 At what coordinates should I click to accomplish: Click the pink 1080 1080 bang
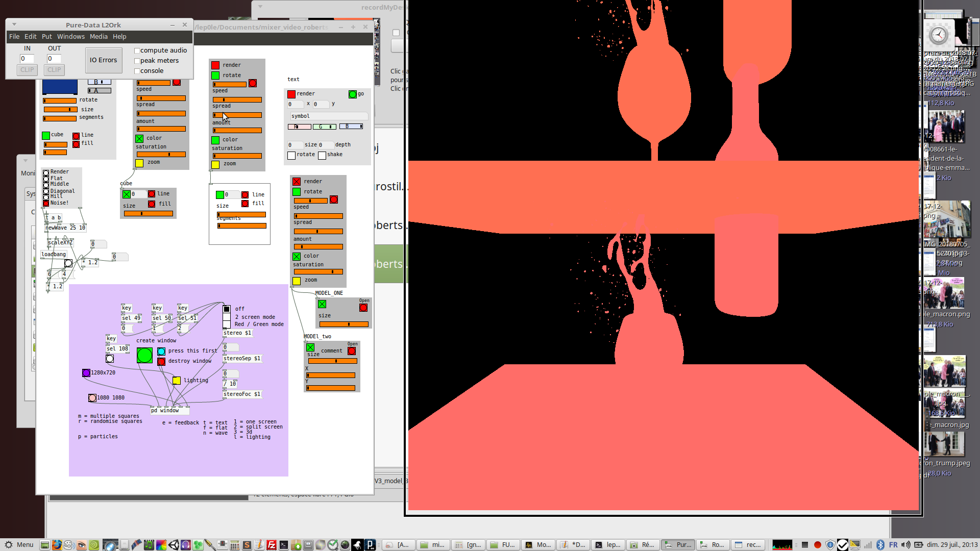click(92, 398)
